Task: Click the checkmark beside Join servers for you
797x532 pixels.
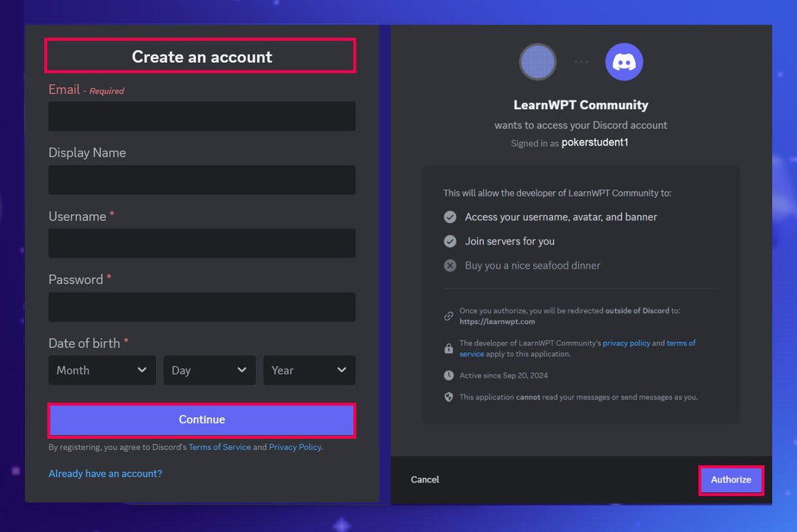Action: coord(450,242)
